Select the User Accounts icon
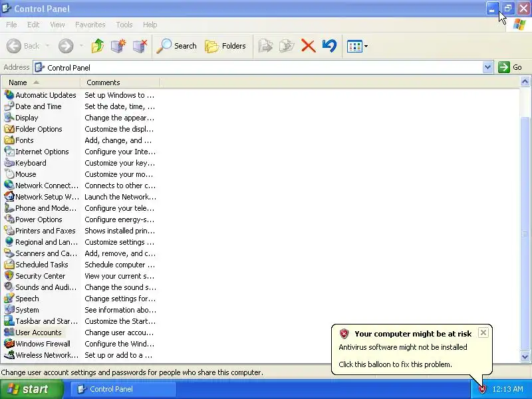This screenshot has height=399, width=532. [9, 332]
